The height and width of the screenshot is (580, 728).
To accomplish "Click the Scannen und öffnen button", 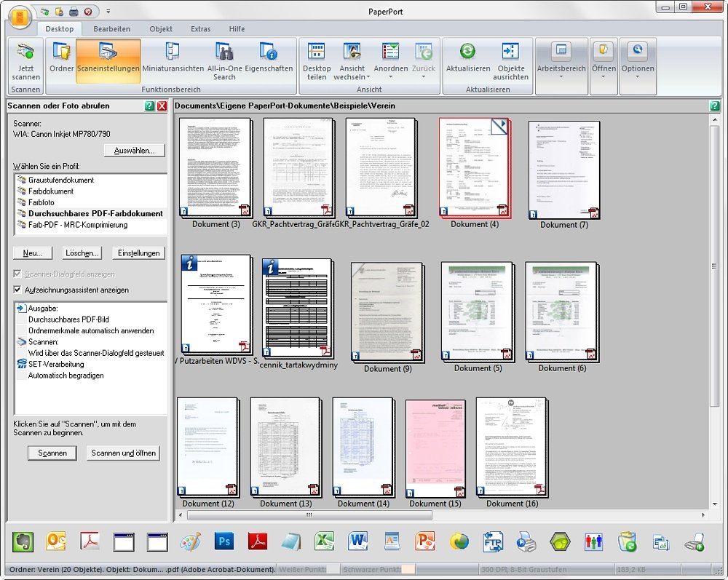I will pyautogui.click(x=124, y=453).
